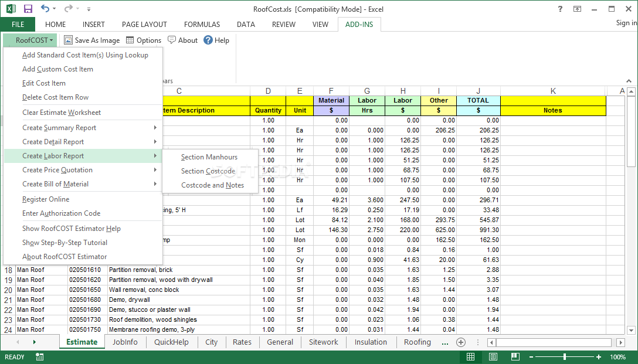Switch to the JobInfo sheet tab
This screenshot has height=364, width=638.
125,342
